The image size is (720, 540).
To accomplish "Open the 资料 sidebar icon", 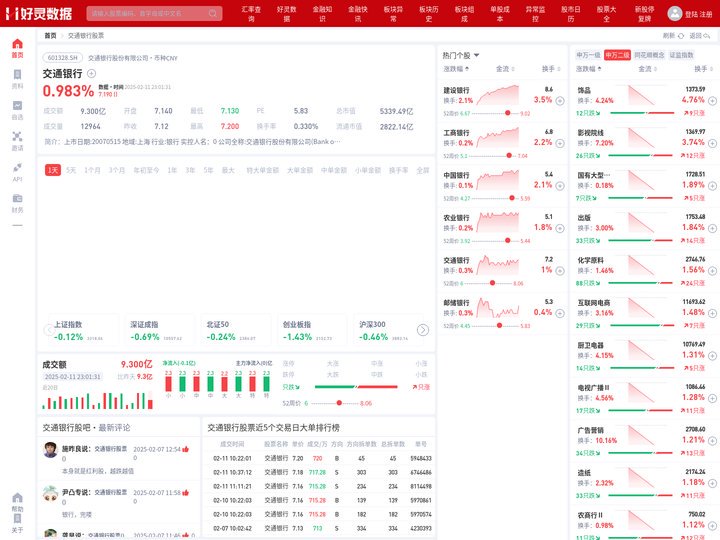I will pyautogui.click(x=17, y=79).
